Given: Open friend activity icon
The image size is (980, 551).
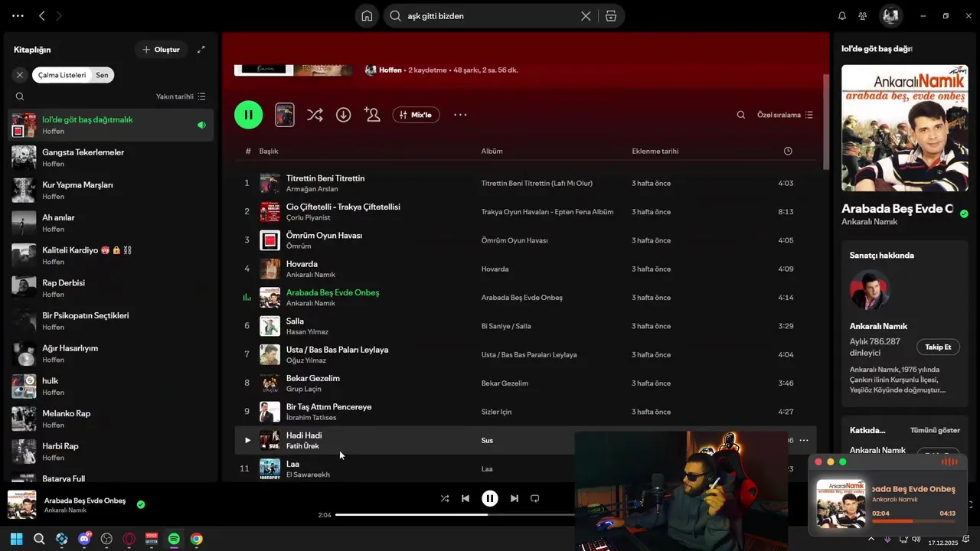Looking at the screenshot, I should click(x=863, y=16).
